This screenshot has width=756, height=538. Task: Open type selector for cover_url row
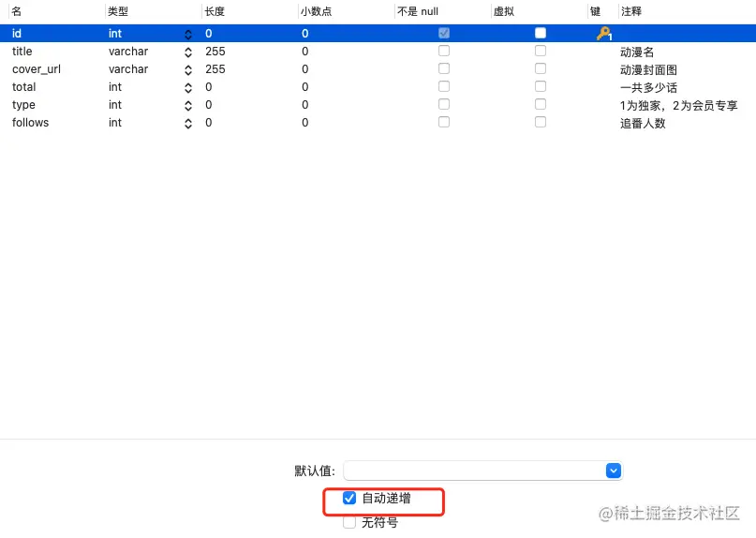pyautogui.click(x=188, y=70)
